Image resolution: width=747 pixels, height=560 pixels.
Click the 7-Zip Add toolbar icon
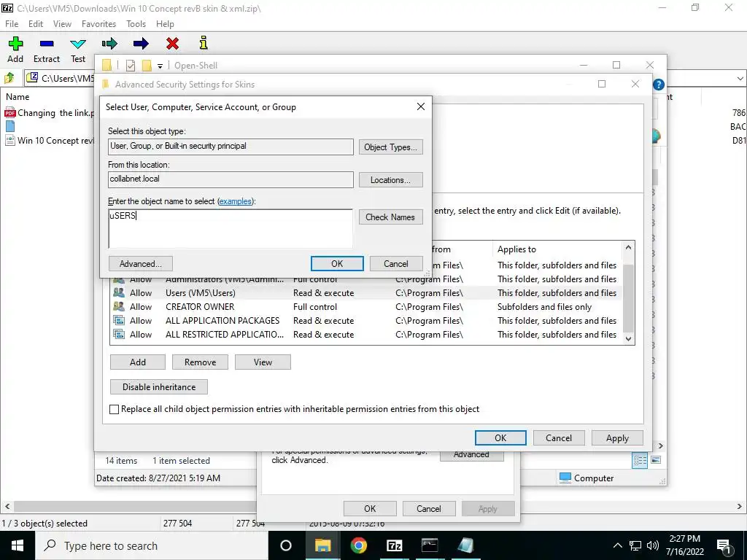click(15, 44)
